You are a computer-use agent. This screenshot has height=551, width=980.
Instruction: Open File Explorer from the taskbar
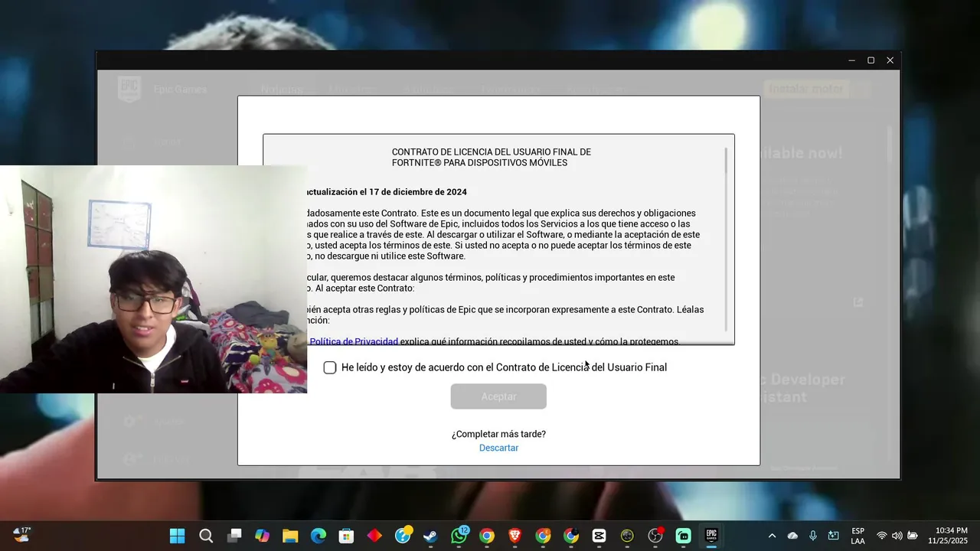pyautogui.click(x=290, y=536)
